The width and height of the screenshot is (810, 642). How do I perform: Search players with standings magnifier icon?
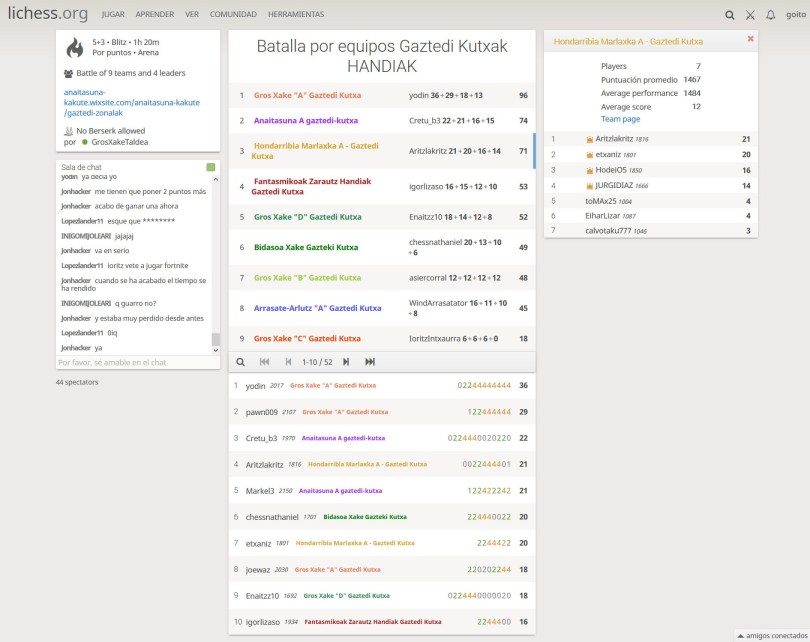click(x=240, y=362)
